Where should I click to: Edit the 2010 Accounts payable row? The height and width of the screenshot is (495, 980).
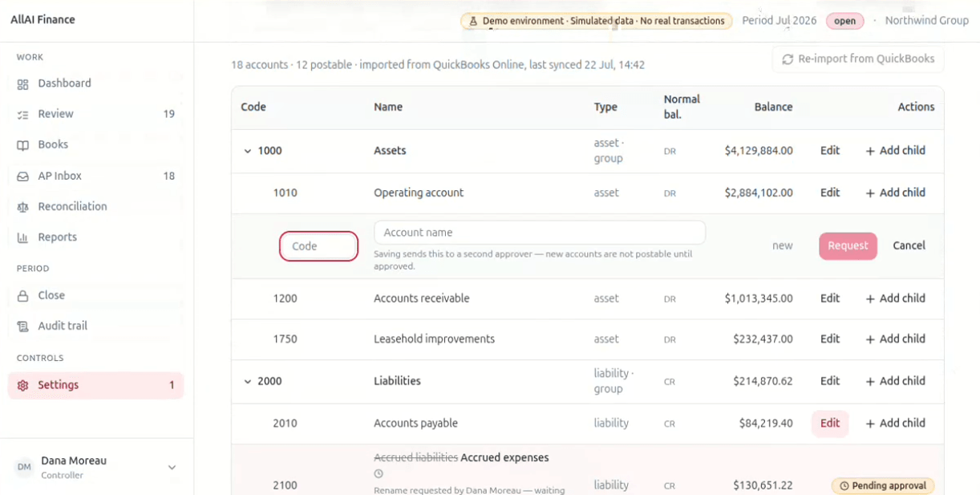tap(830, 424)
